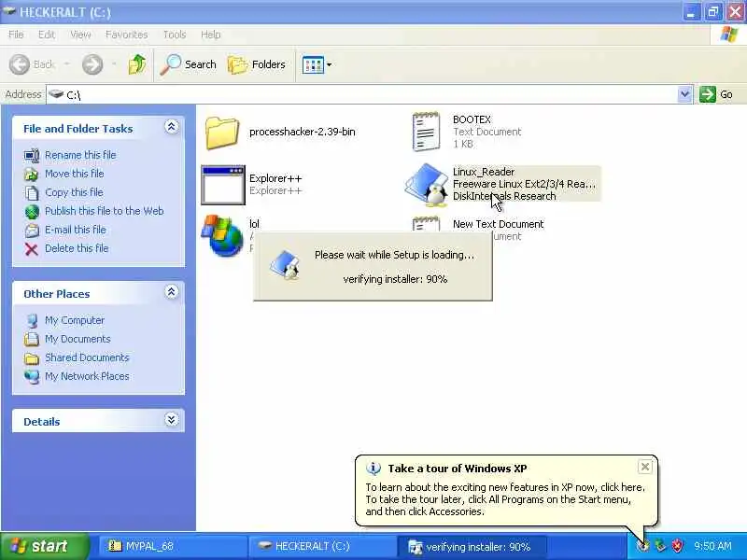Click the title bar drive icon
747x560 pixels.
9,11
